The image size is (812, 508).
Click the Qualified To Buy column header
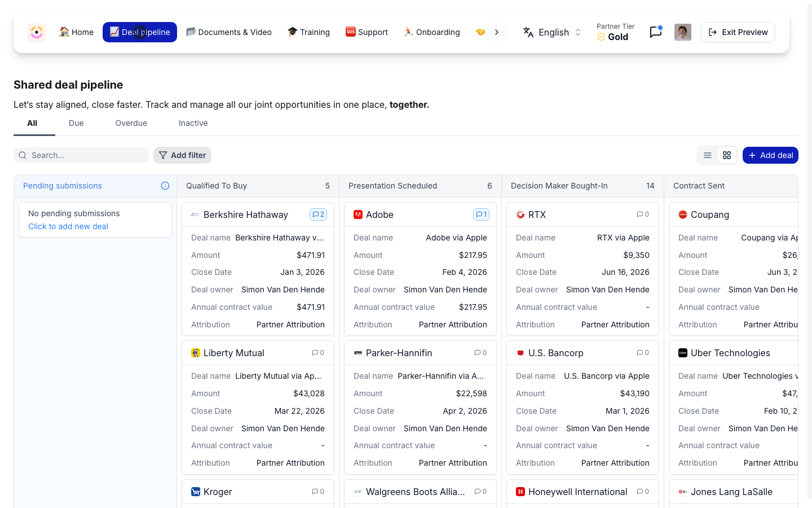pyautogui.click(x=258, y=186)
